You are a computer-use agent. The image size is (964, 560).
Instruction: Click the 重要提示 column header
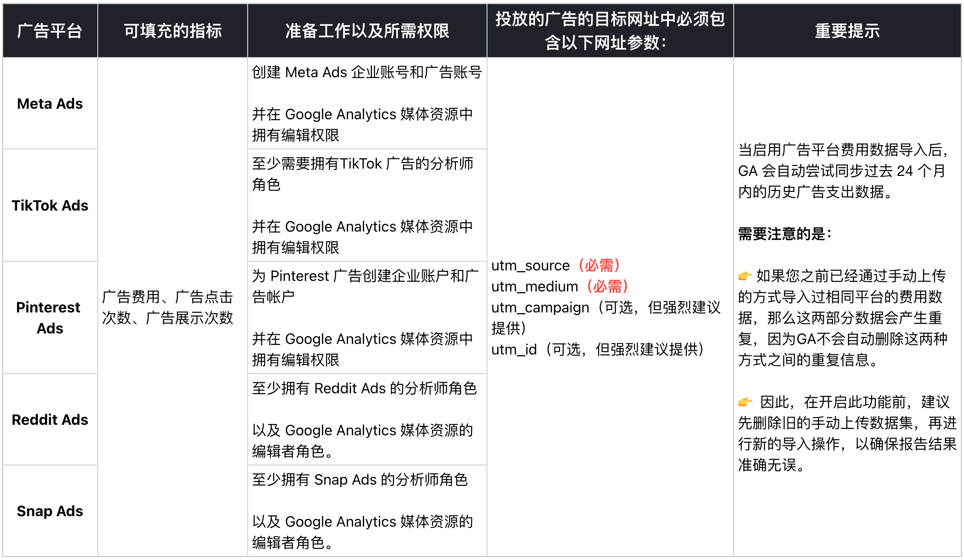[847, 30]
